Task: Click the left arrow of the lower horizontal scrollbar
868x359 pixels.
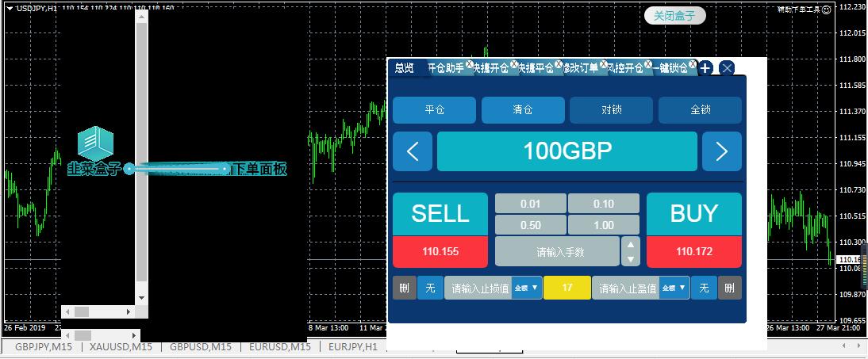Action: (67, 335)
